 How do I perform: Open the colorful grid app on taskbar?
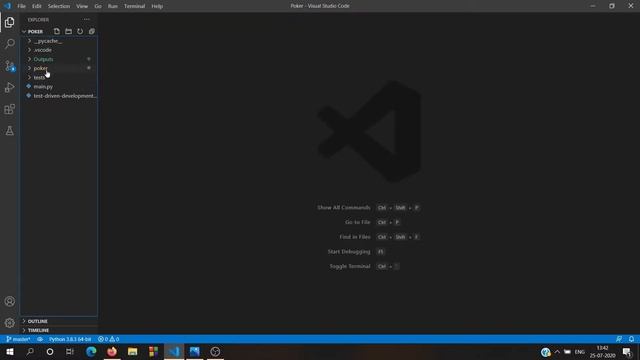point(153,351)
